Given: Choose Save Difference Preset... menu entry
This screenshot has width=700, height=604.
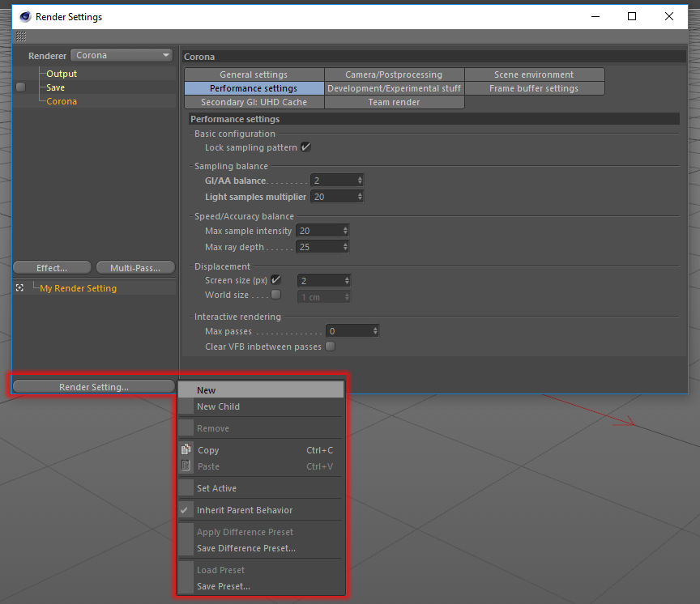Looking at the screenshot, I should (261, 548).
